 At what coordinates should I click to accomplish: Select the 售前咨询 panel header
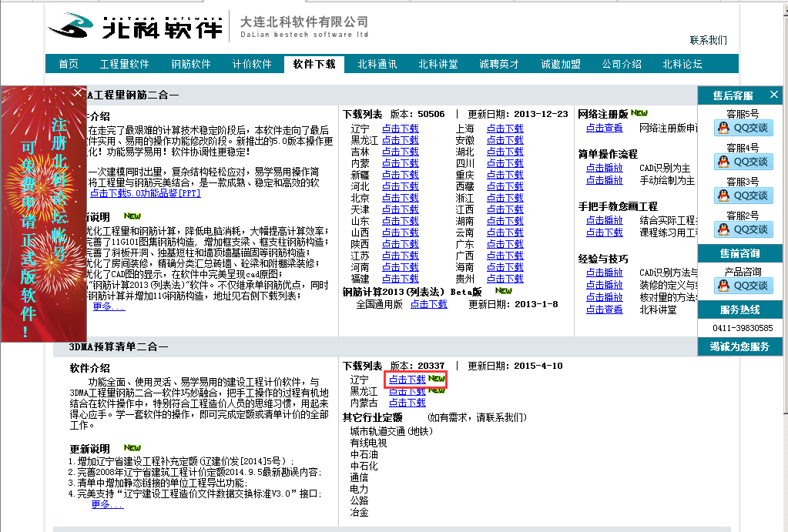coord(739,253)
